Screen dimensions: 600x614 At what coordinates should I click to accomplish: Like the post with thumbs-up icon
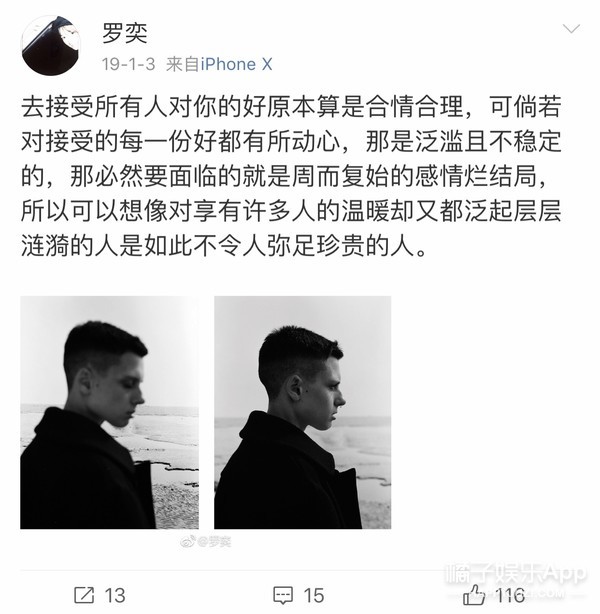tap(473, 594)
